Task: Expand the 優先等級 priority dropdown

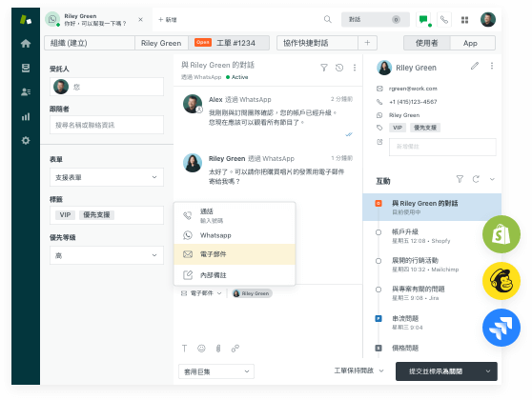Action: 107,255
